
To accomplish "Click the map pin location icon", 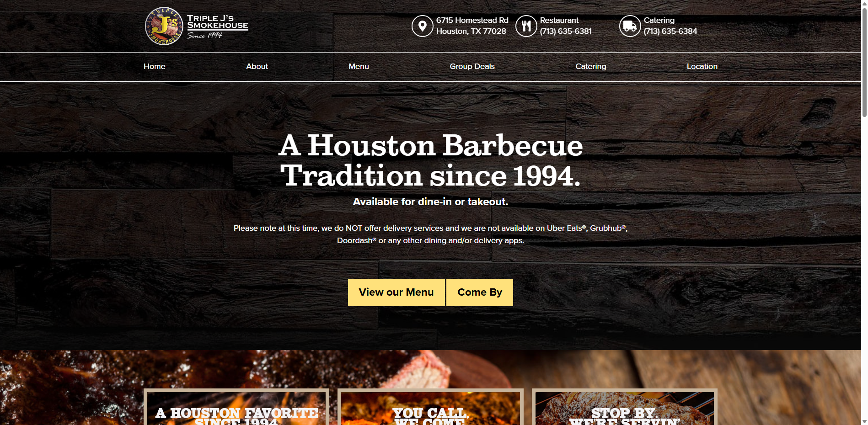I will pyautogui.click(x=422, y=26).
